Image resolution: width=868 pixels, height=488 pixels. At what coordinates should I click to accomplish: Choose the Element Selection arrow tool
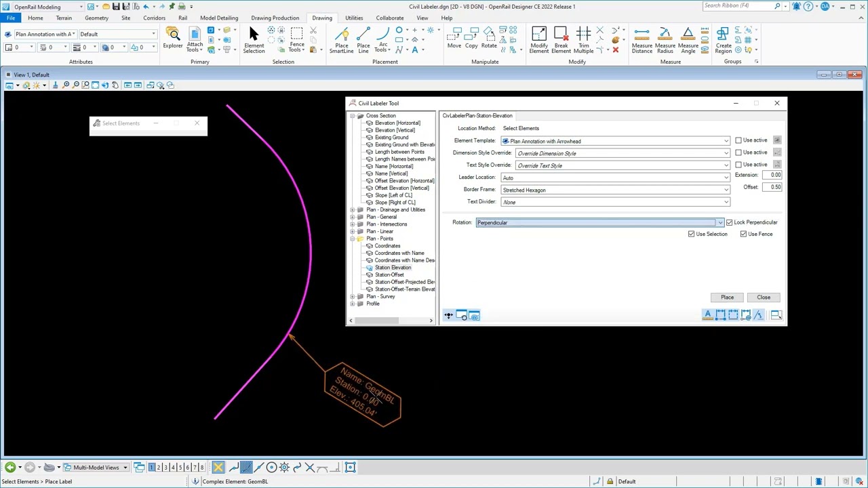tap(254, 40)
